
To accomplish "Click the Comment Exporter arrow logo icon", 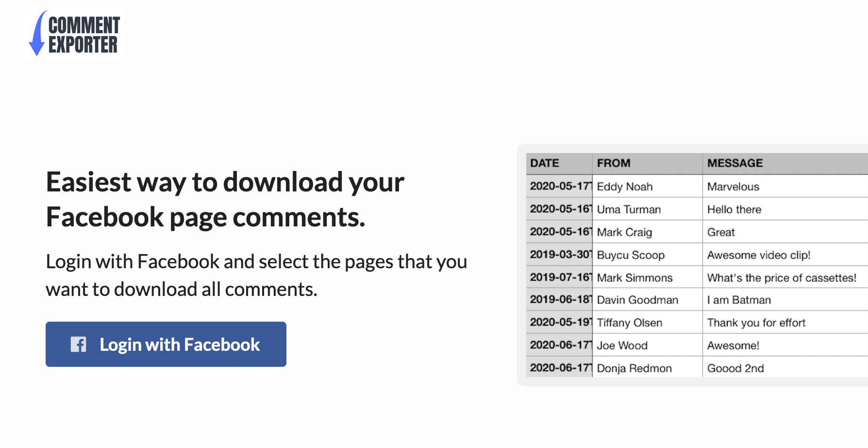I will (x=36, y=35).
